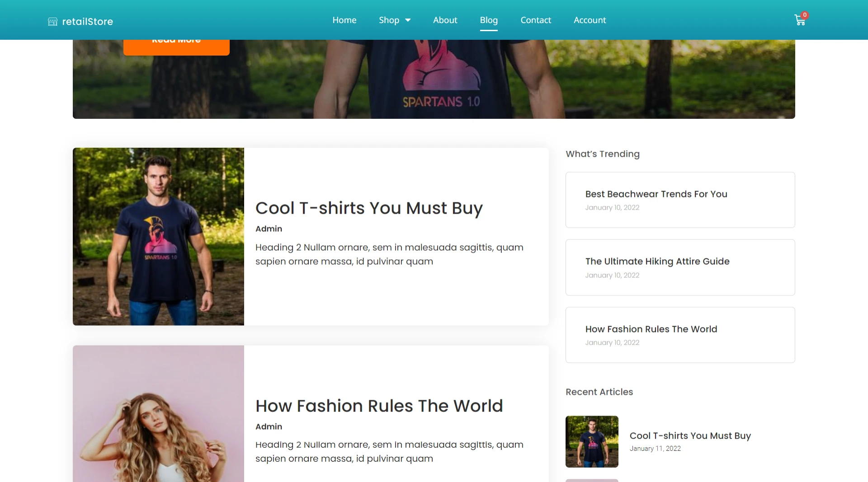Screen dimensions: 868x482
Task: Click the excerpt text under How Fashion Rules
Action: coord(389,452)
